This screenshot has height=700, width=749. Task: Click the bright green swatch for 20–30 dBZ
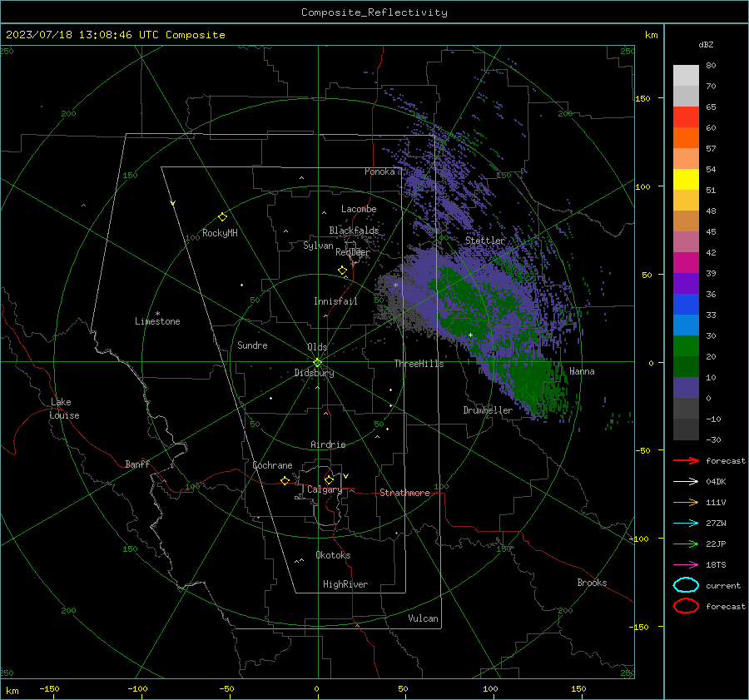(686, 345)
